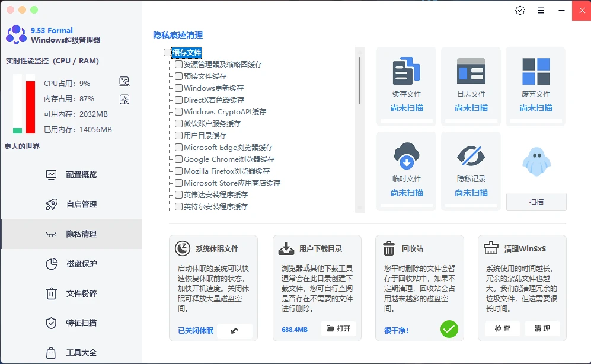
Task: Click the 废弃文件 obsolete files icon
Action: [x=535, y=71]
